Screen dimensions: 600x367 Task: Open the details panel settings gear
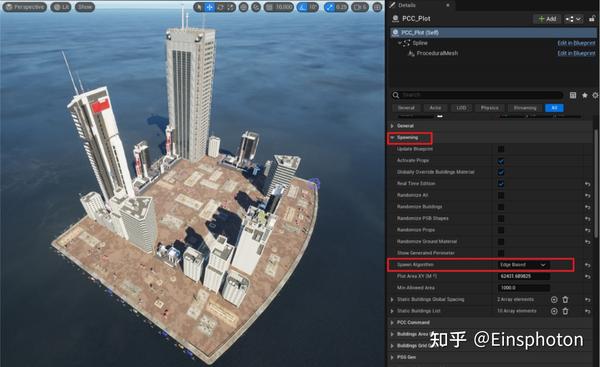point(595,95)
